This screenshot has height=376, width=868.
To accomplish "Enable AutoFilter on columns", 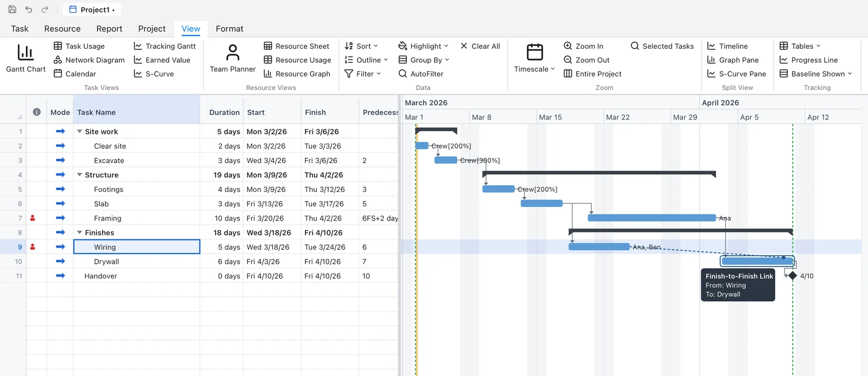I will click(x=421, y=74).
